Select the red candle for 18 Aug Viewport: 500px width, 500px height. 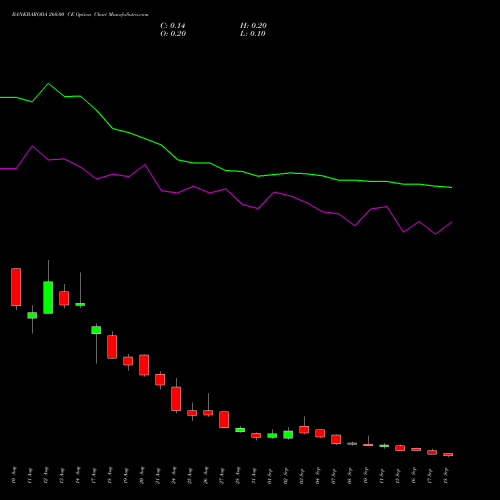[112, 347]
